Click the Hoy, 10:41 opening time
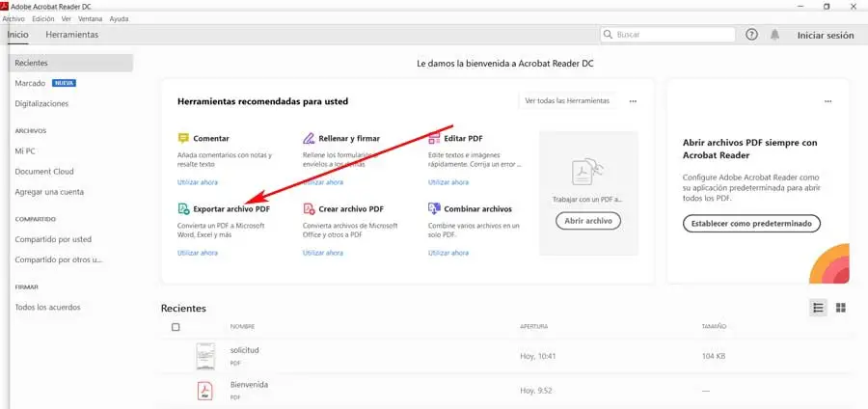 538,356
